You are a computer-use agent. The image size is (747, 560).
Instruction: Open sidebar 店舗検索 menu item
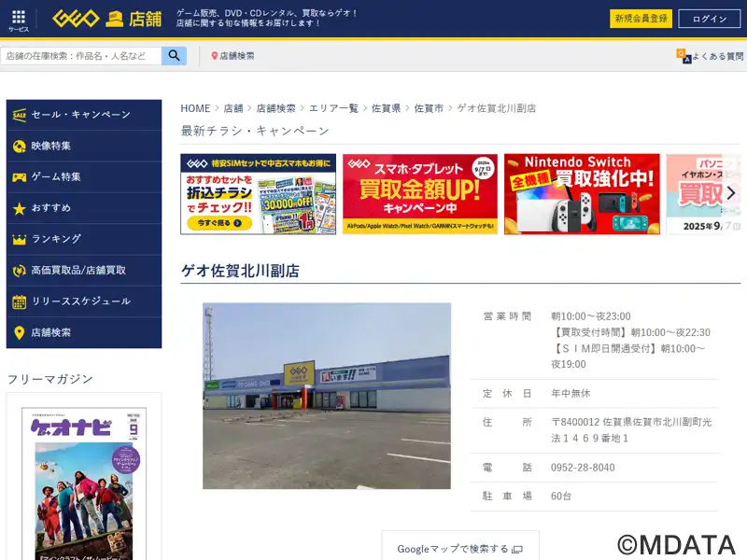click(x=84, y=333)
